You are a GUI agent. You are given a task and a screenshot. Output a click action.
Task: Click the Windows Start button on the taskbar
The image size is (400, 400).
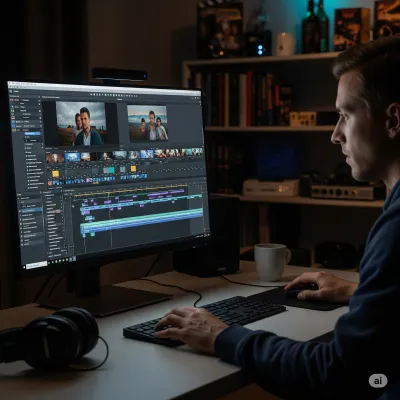[24, 267]
